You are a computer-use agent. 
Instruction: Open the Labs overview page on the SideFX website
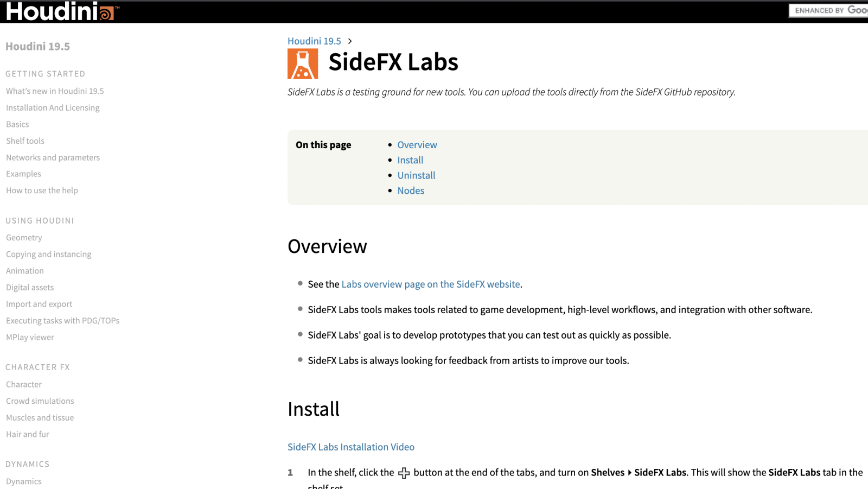point(430,284)
